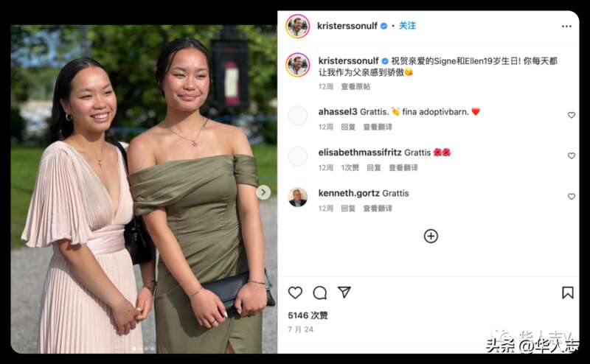Open the kristerssonulf username in caption
Image resolution: width=590 pixels, height=364 pixels.
(x=348, y=61)
